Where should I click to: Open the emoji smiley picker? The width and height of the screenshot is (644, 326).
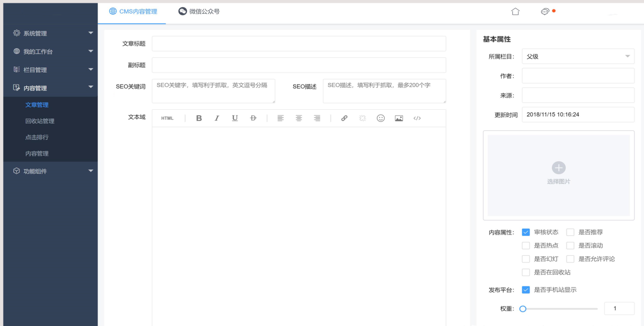[x=380, y=118]
